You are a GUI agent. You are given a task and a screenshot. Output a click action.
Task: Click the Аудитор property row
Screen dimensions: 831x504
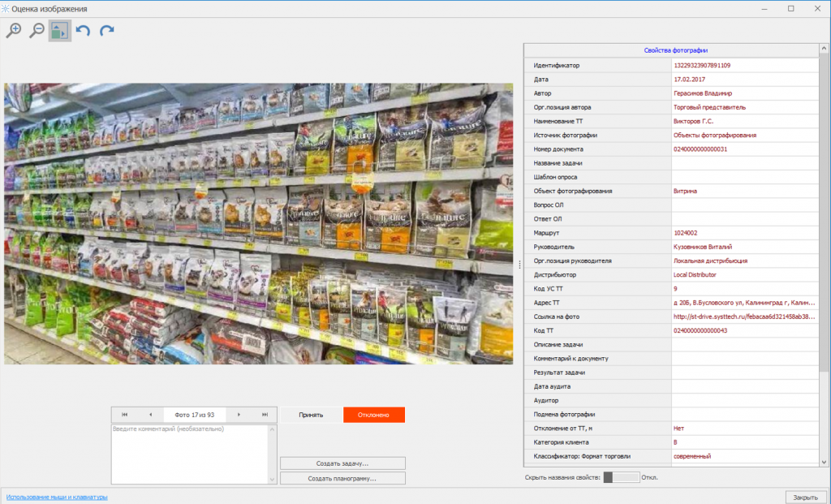pos(671,400)
